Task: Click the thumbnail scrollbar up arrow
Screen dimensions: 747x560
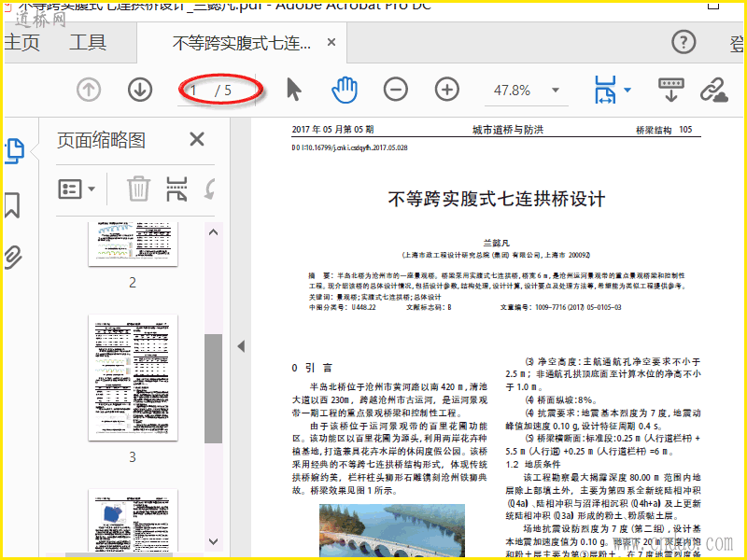Action: [214, 232]
